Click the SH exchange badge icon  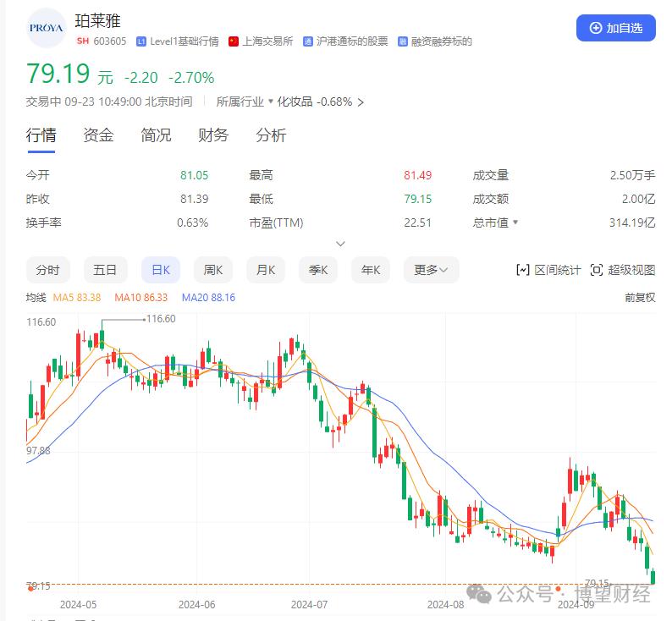coord(83,41)
